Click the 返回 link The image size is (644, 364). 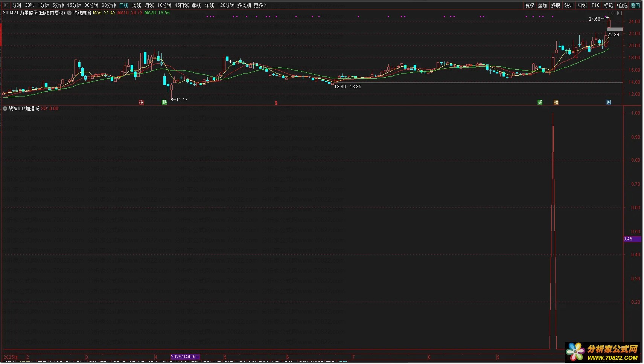point(635,5)
